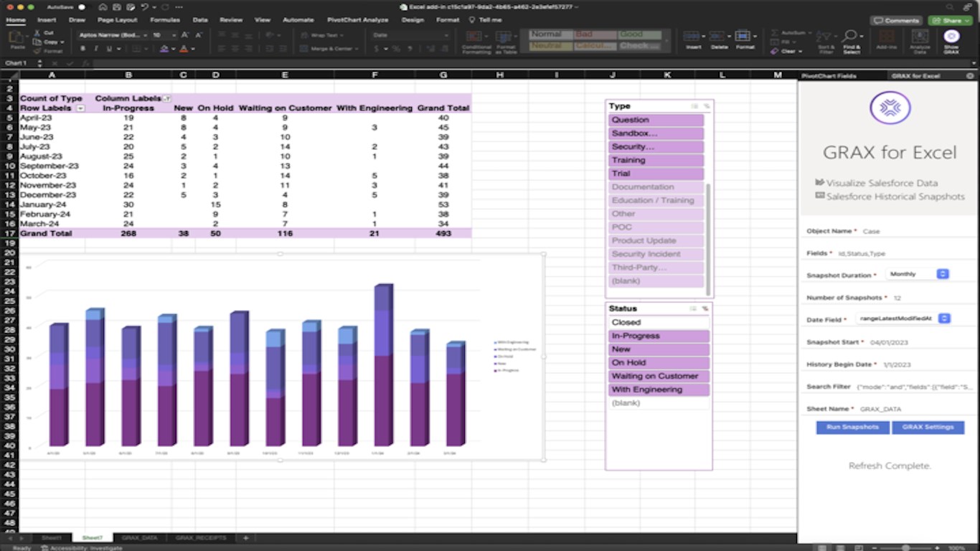Click the Home icon in title bar
The width and height of the screenshot is (980, 551).
tap(104, 6)
